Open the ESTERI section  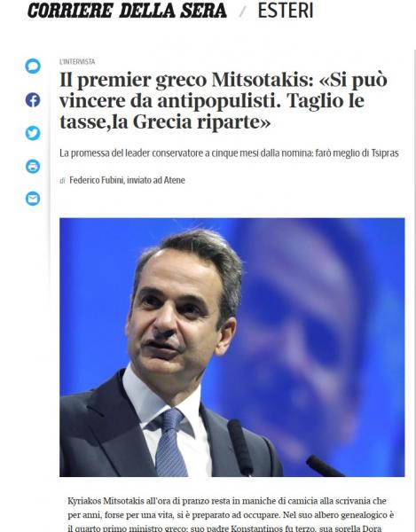(x=286, y=11)
